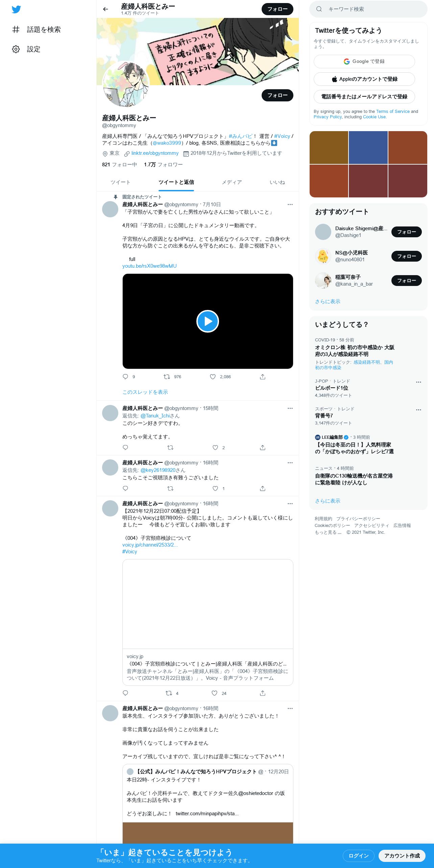Open 設定 settings menu
Viewport: 434px width, 868px height.
pos(26,49)
